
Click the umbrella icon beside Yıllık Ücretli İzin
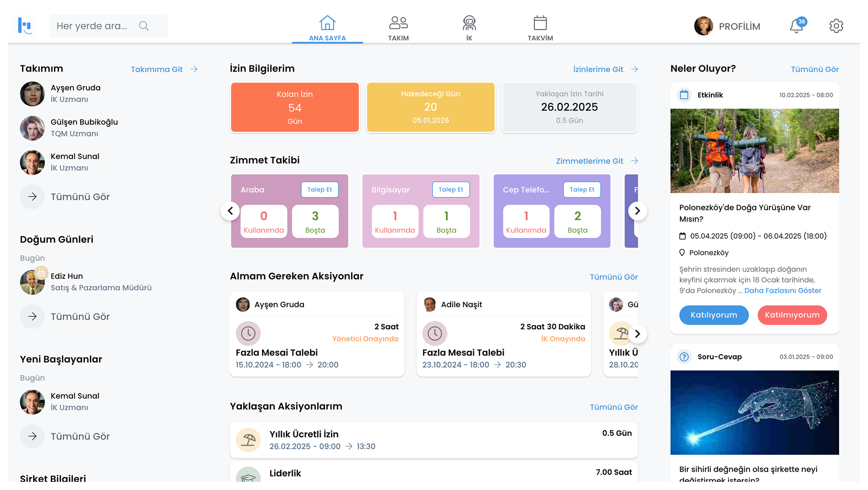pyautogui.click(x=248, y=440)
